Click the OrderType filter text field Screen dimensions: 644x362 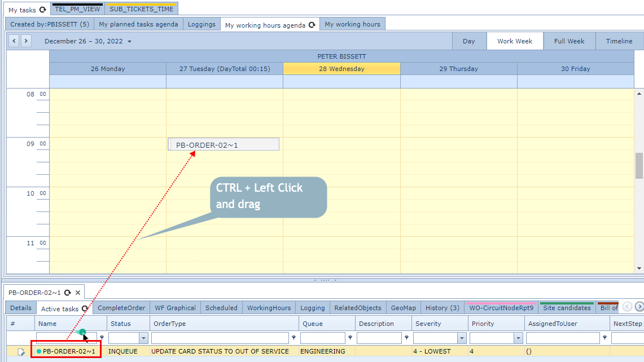point(221,338)
